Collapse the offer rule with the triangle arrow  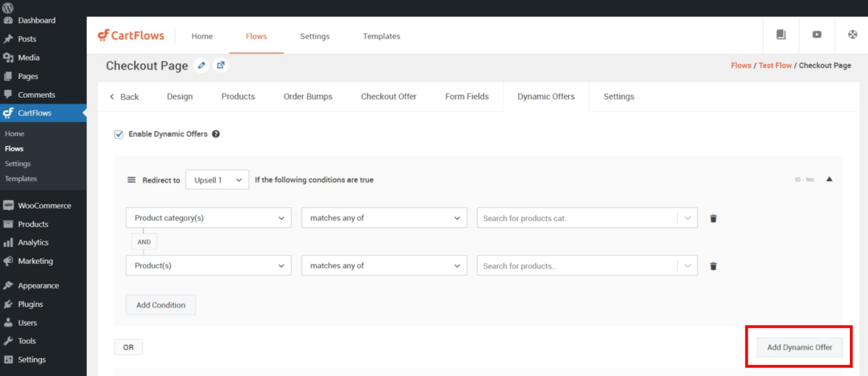coord(830,178)
